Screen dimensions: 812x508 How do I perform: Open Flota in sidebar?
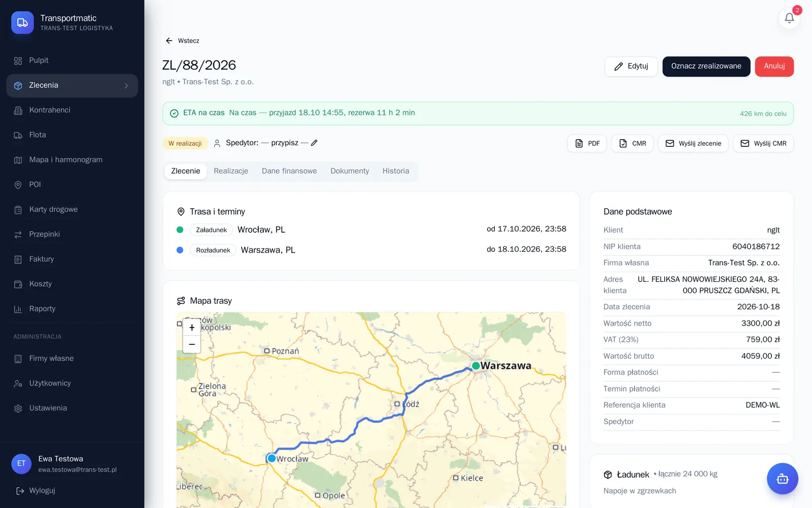(72, 135)
